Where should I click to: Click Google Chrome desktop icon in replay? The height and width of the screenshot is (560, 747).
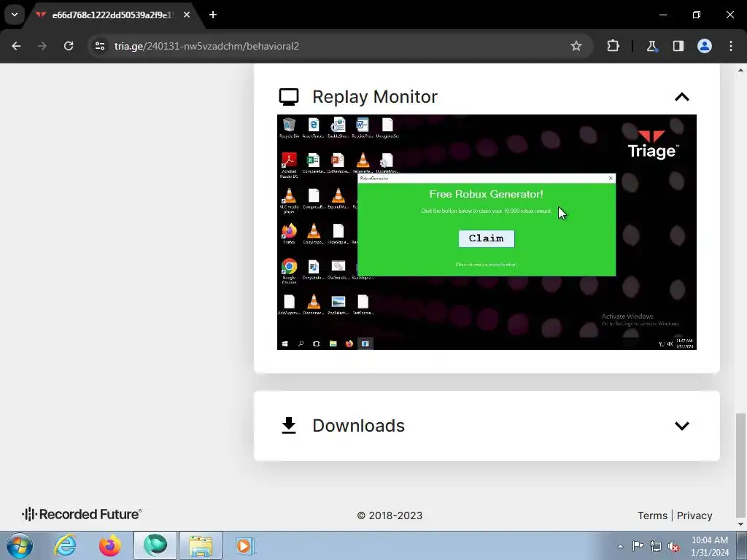pos(289,271)
